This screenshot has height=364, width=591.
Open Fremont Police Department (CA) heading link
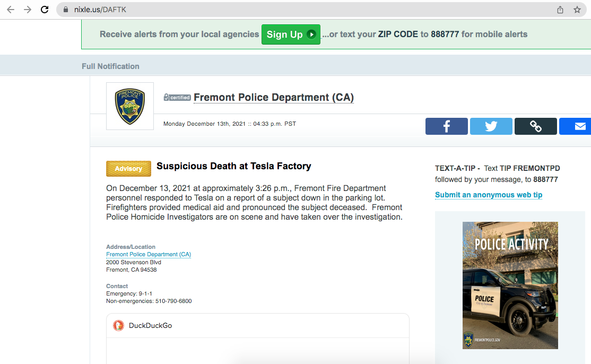(274, 98)
